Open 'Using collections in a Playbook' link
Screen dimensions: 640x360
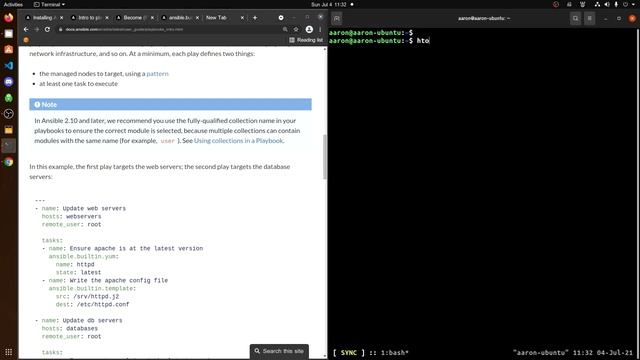(238, 140)
